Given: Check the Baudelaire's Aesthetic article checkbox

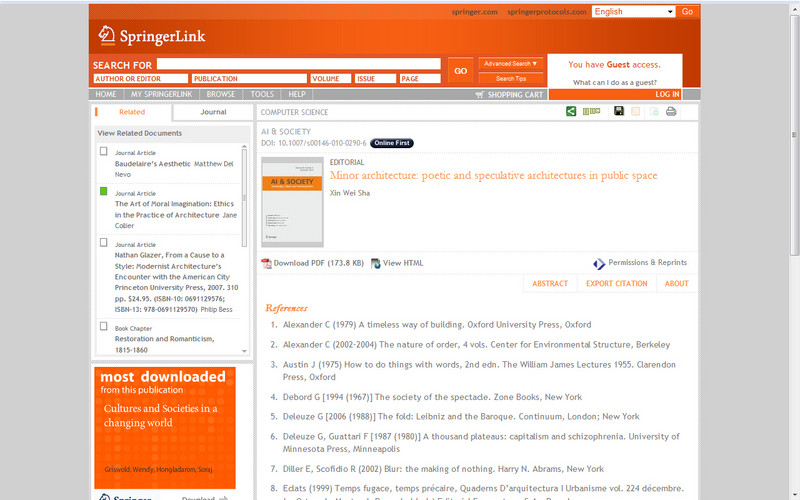Looking at the screenshot, I should pos(104,152).
